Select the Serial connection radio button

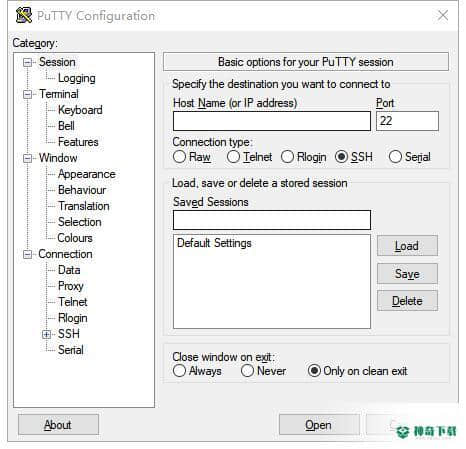point(395,156)
